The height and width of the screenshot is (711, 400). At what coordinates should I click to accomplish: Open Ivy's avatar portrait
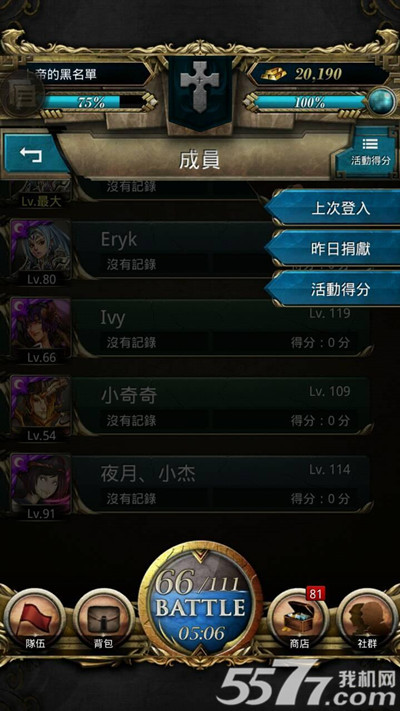click(x=41, y=326)
